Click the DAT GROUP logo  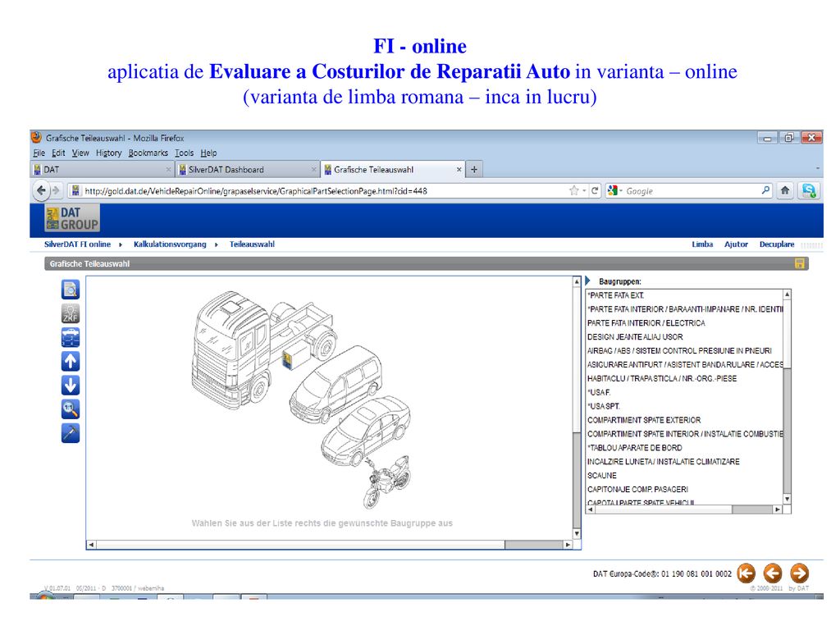point(72,219)
